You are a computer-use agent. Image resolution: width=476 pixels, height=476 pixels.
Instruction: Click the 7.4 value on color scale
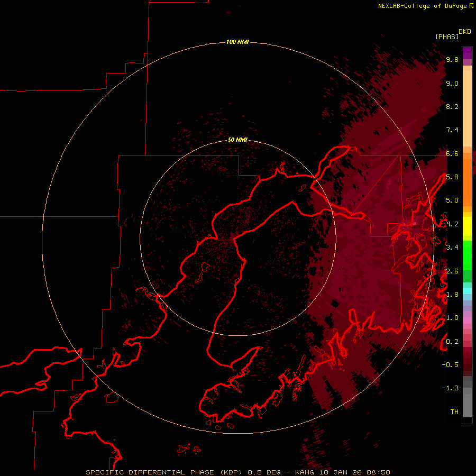pos(452,130)
